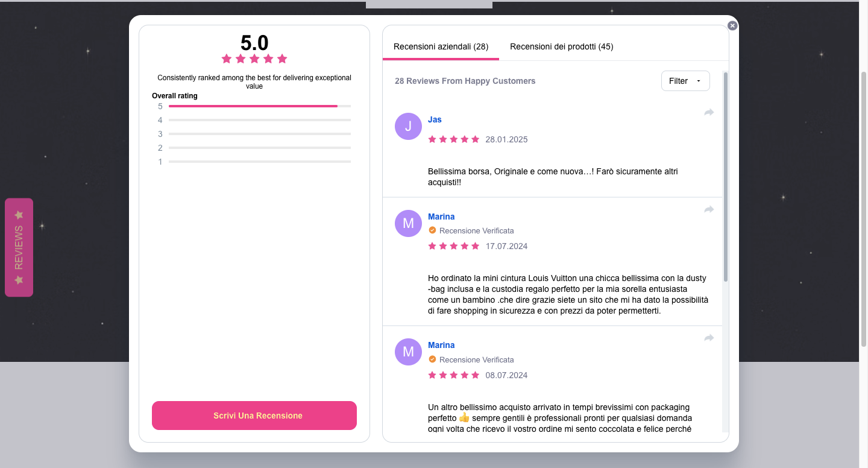The image size is (868, 468).
Task: Select the Recensioni aziendali (28) tab
Action: (441, 46)
